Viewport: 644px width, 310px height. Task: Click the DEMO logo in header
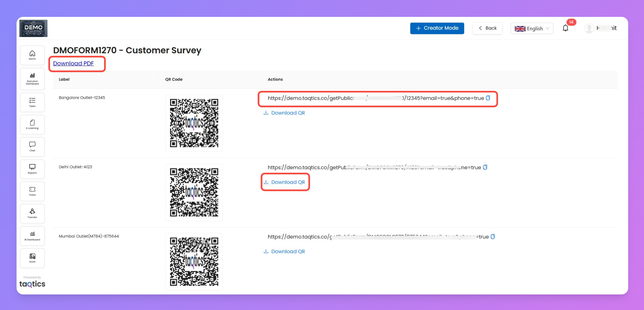(33, 28)
